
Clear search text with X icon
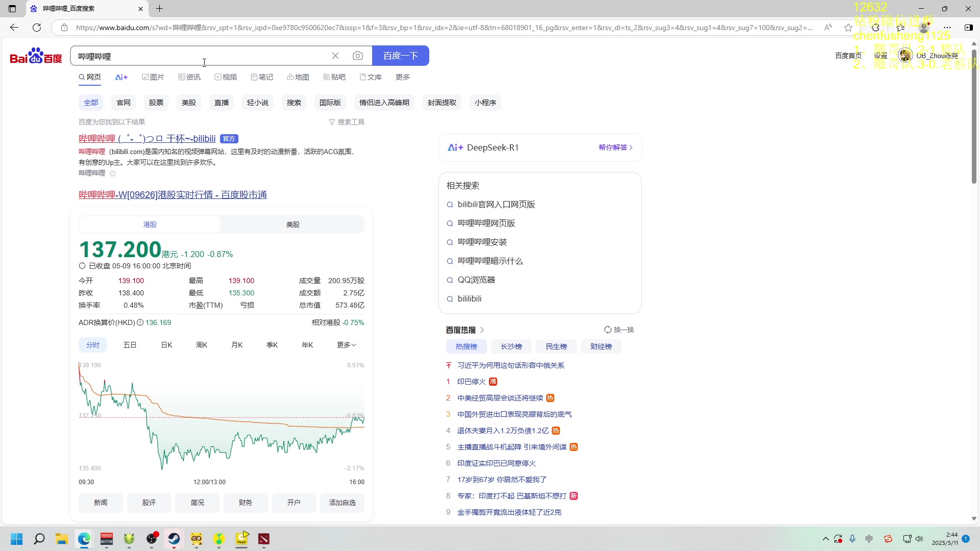335,56
